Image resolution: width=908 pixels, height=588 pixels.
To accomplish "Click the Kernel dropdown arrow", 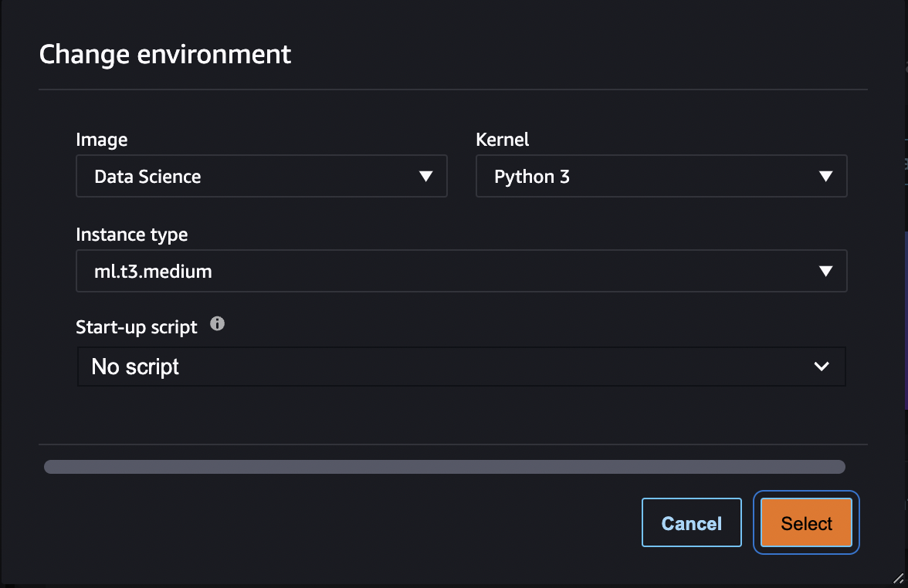I will [825, 176].
